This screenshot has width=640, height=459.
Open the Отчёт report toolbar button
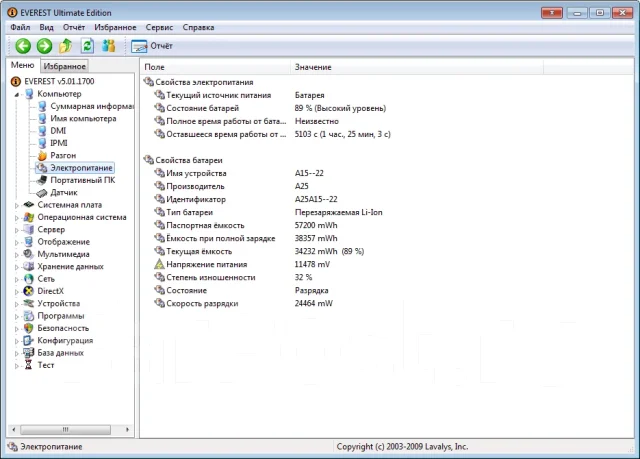pyautogui.click(x=152, y=46)
